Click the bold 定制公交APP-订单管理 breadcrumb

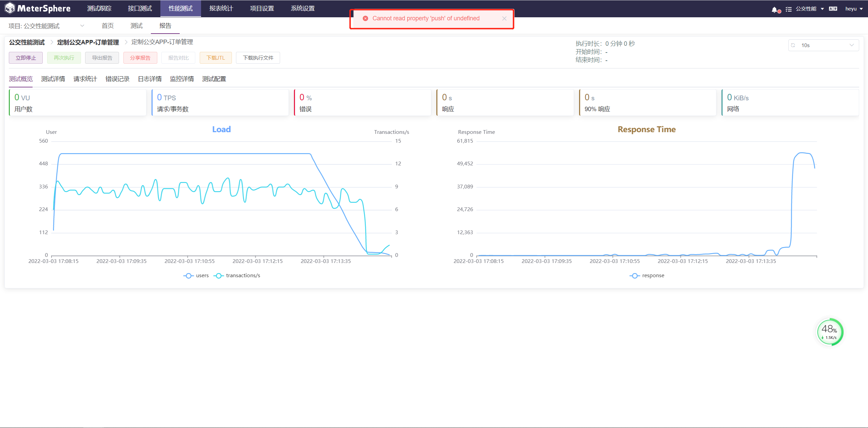tap(88, 42)
